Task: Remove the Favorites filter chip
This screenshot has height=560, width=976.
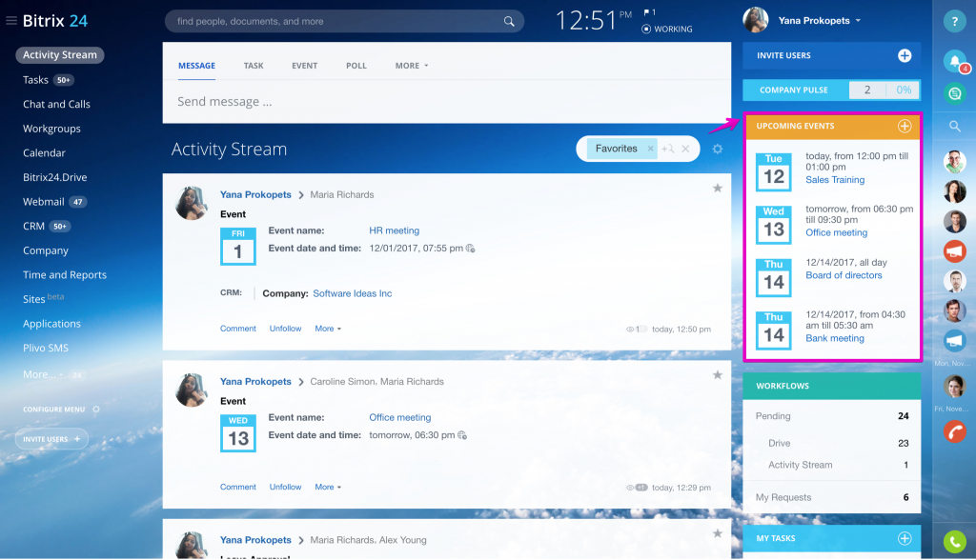Action: coord(650,149)
